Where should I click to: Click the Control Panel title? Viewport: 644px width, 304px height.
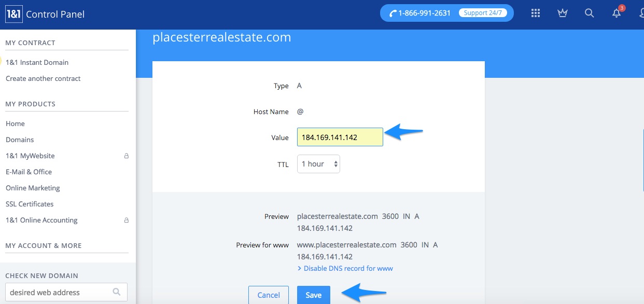click(55, 15)
